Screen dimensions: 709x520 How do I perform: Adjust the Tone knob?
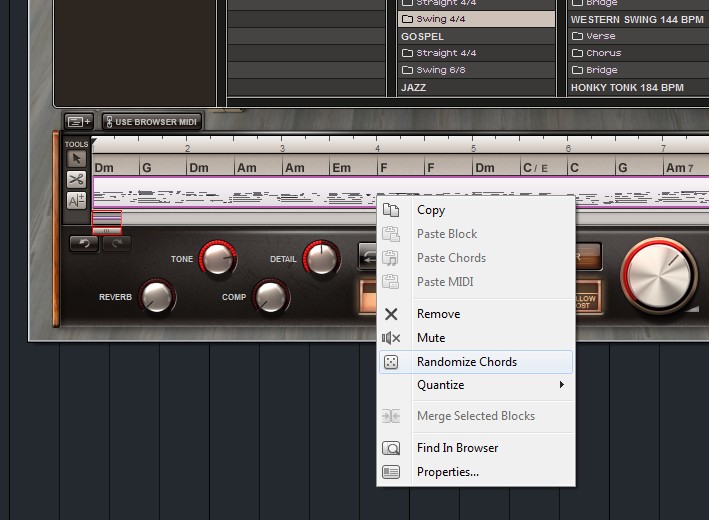(217, 259)
